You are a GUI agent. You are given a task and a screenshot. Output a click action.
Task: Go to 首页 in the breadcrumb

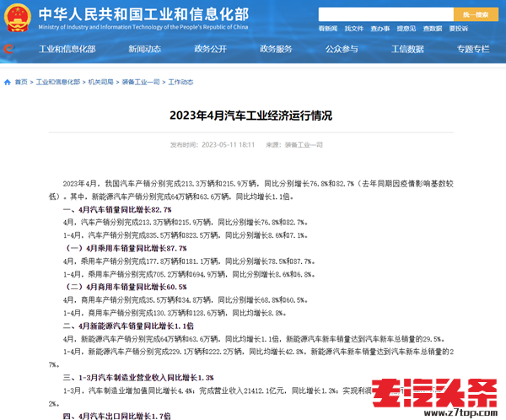click(x=21, y=83)
